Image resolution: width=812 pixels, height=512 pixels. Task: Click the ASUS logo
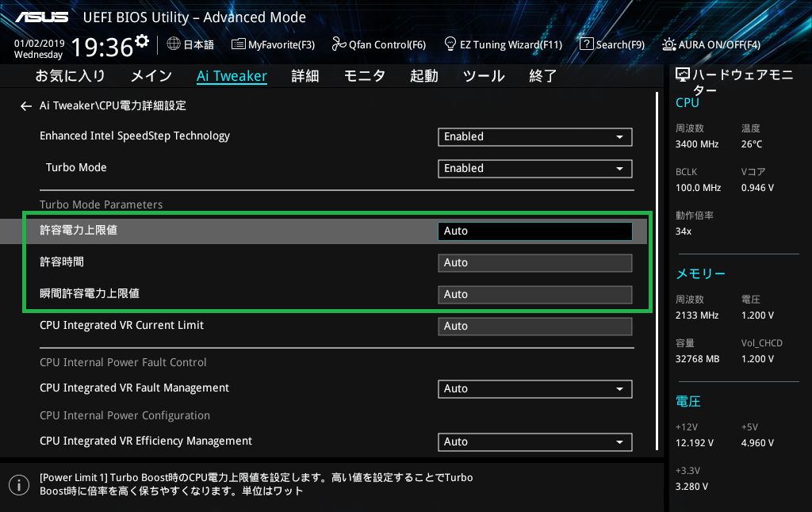41,17
